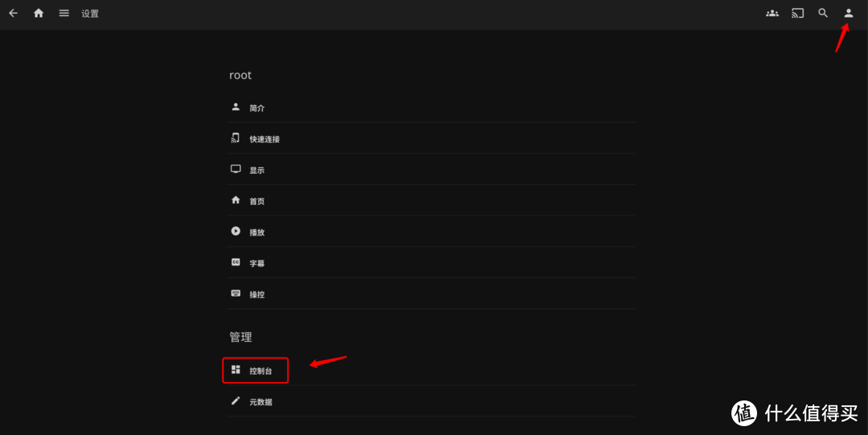Open 操控 controls settings

tap(257, 294)
